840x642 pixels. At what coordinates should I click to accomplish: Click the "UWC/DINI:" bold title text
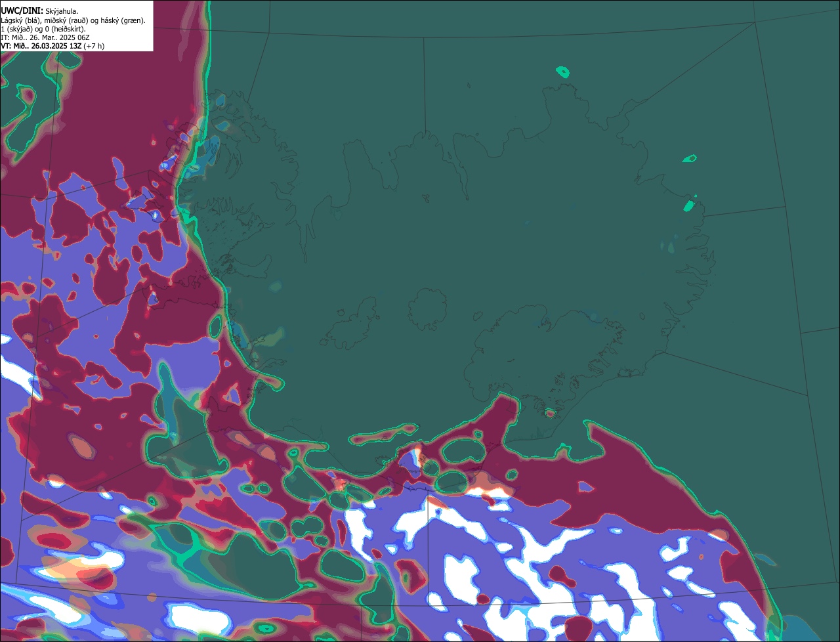coord(22,11)
